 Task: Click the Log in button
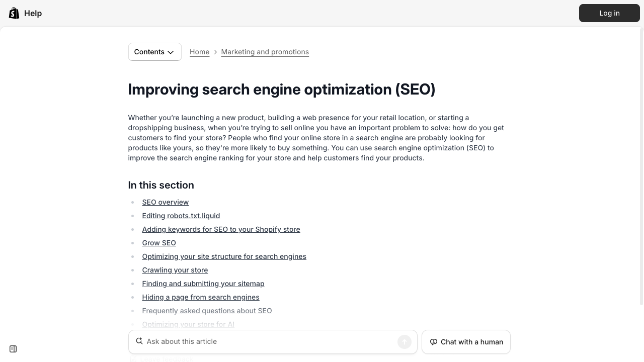click(x=609, y=13)
